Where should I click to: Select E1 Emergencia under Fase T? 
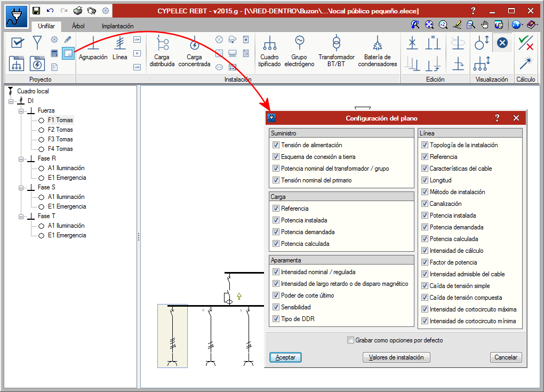(x=67, y=235)
